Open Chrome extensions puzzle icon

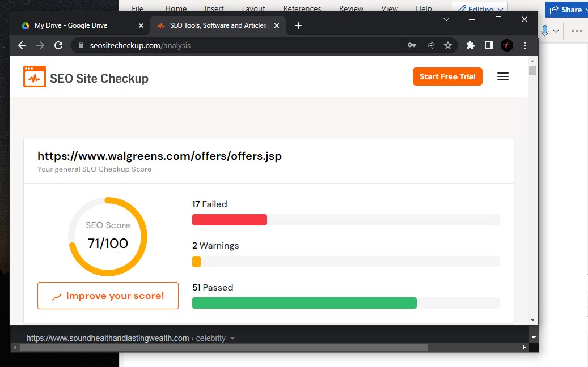tap(470, 45)
